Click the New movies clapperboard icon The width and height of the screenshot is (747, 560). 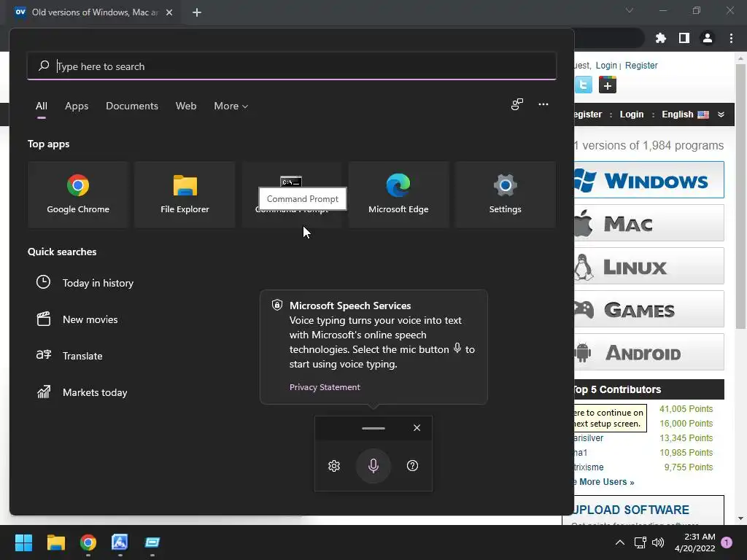pos(43,319)
